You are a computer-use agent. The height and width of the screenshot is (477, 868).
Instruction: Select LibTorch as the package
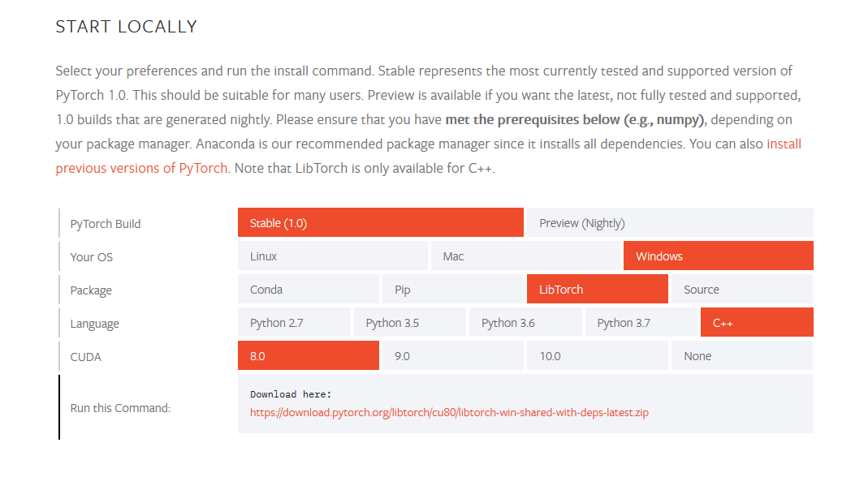tap(597, 289)
